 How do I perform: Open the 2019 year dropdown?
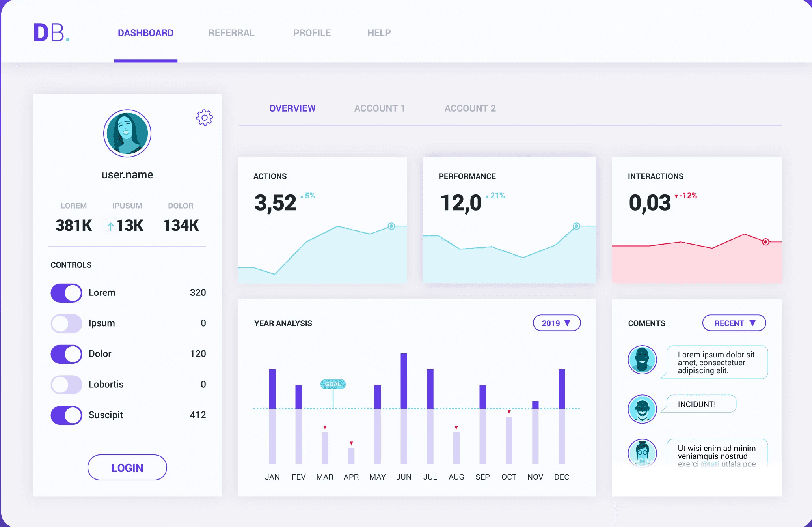coord(557,323)
